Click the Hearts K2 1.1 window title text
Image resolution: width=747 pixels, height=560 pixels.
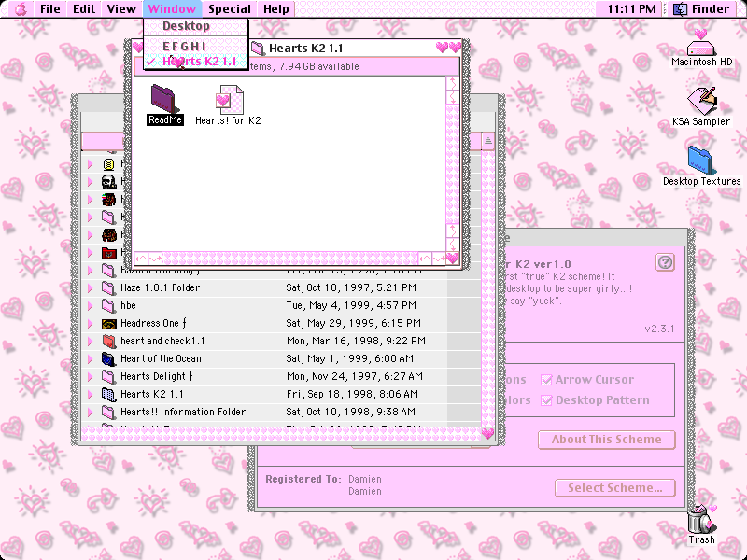(306, 49)
